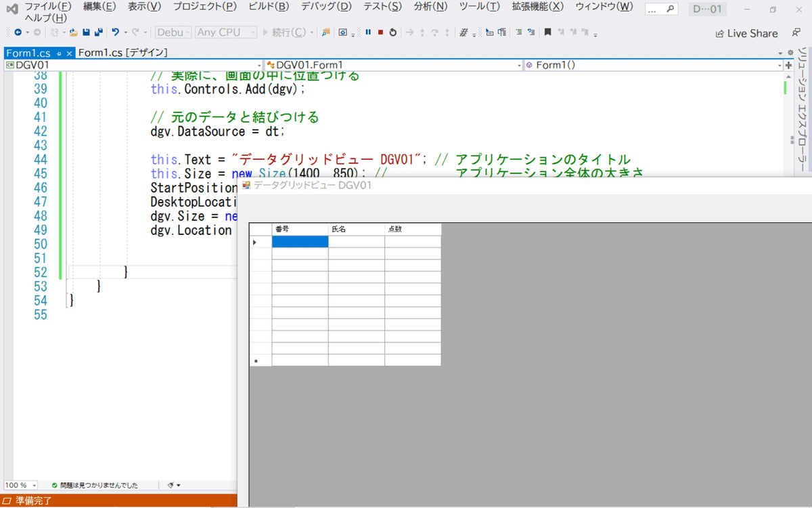Open the code cleanup brush icon in the status strip
812x508 pixels.
click(x=171, y=485)
